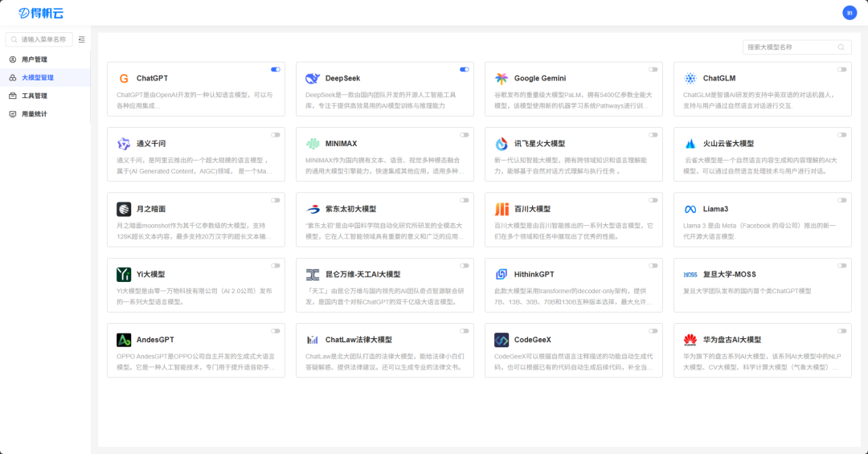Enable the 月之暗面 model toggle
Image resolution: width=868 pixels, height=454 pixels.
point(276,200)
